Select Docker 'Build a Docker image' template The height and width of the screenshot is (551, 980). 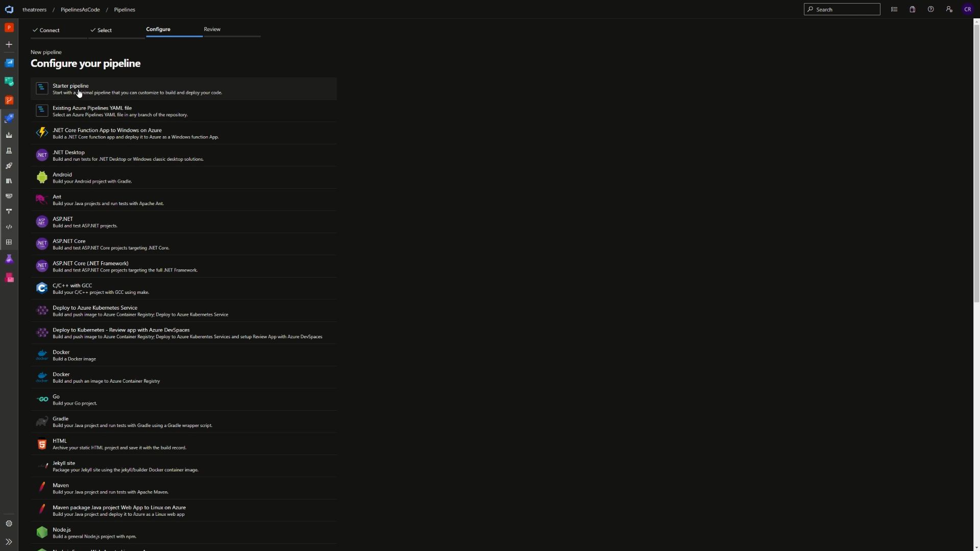184,355
